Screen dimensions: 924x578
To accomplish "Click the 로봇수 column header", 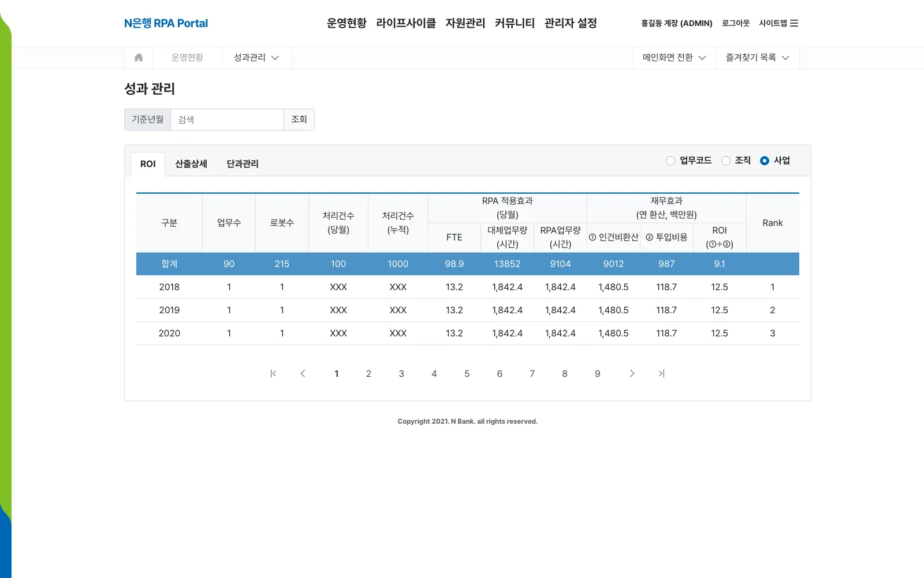I will pyautogui.click(x=282, y=223).
